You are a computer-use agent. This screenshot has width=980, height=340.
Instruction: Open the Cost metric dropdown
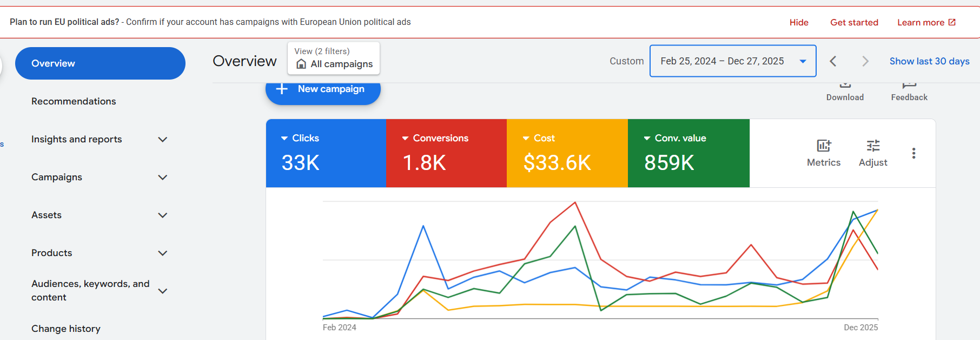[x=526, y=139]
